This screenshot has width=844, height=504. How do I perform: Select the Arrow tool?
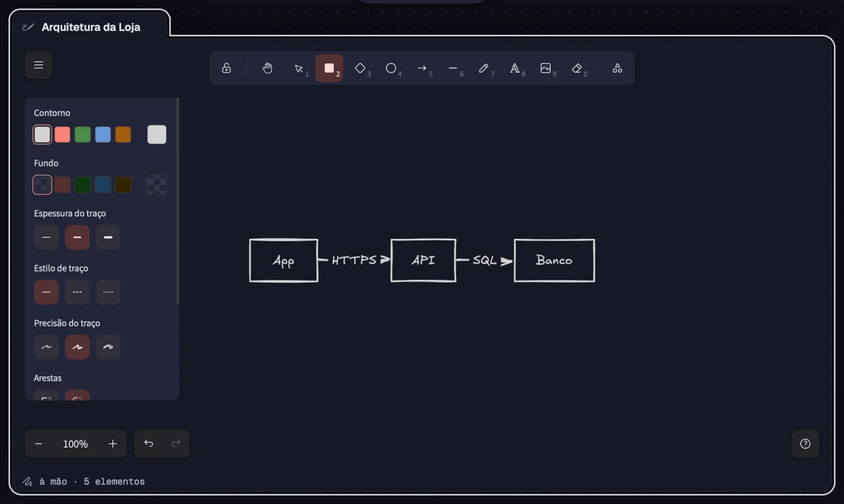(422, 68)
